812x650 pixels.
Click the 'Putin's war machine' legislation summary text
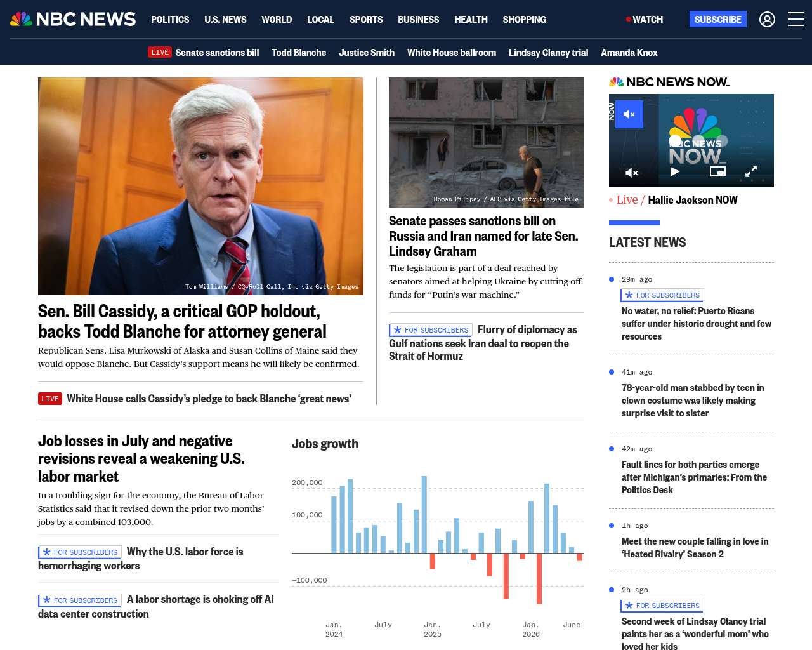pos(485,281)
